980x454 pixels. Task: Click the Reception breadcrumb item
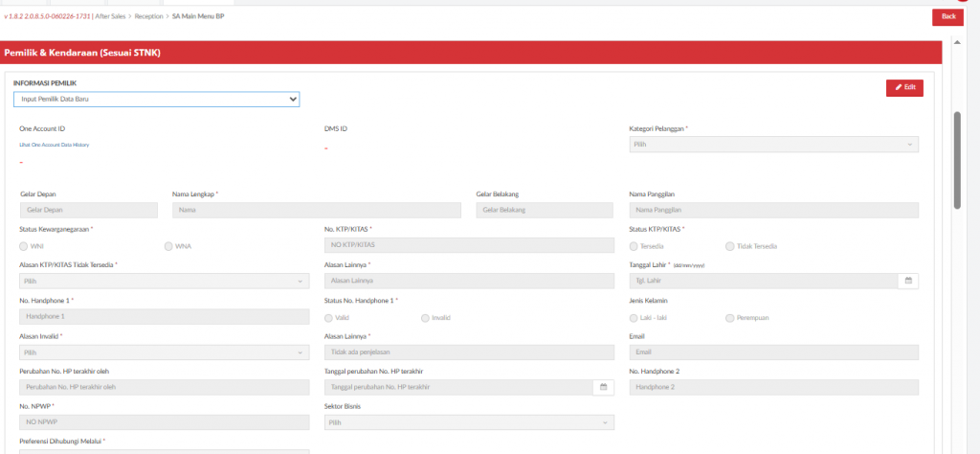148,16
